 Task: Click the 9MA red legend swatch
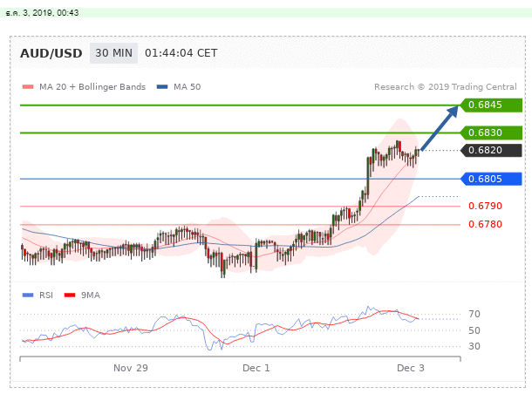pos(70,295)
